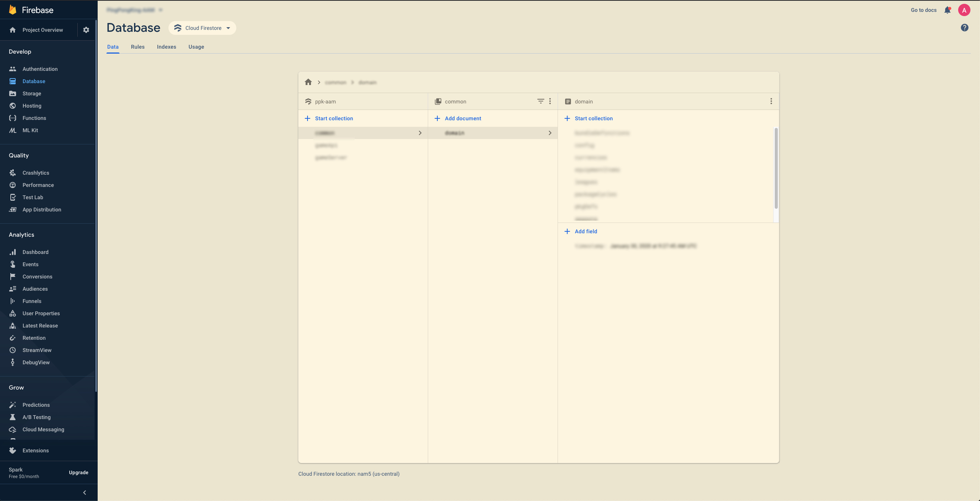
Task: Open the ML Kit section
Action: pos(30,130)
